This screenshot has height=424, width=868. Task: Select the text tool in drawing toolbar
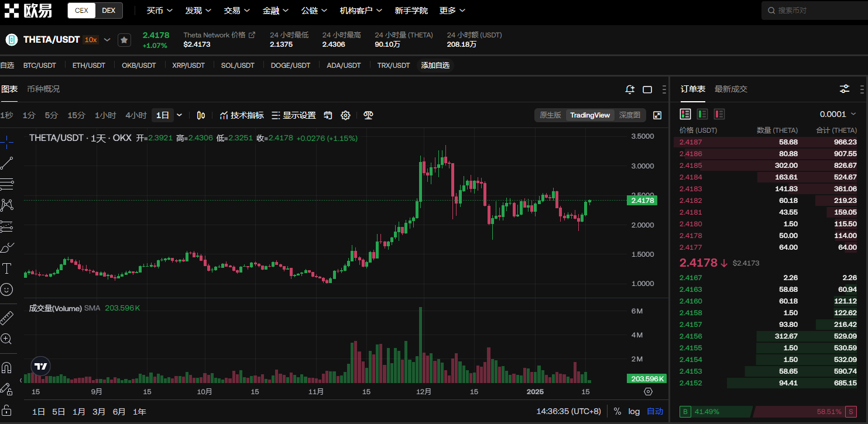coord(7,268)
